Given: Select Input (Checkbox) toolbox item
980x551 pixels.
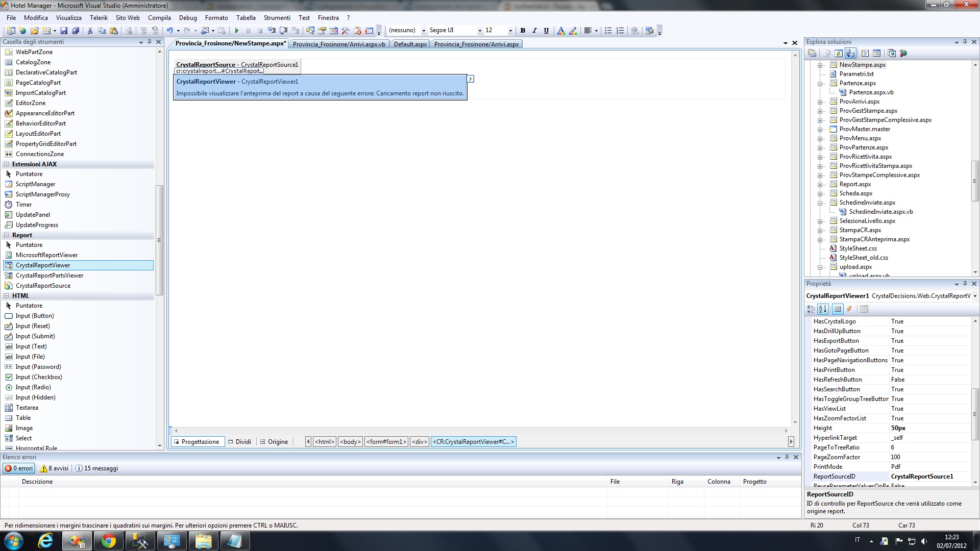Looking at the screenshot, I should (x=39, y=377).
